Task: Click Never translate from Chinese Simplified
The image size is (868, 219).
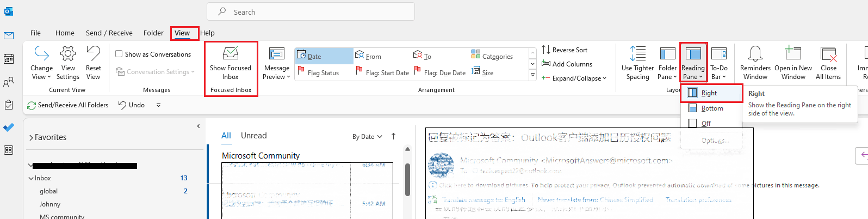Action: tap(596, 200)
